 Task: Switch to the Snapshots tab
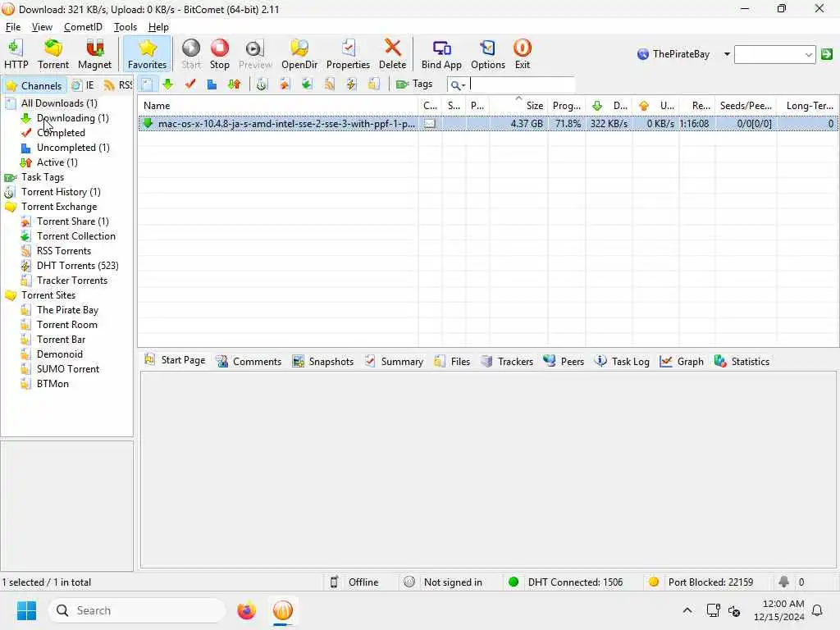(323, 362)
